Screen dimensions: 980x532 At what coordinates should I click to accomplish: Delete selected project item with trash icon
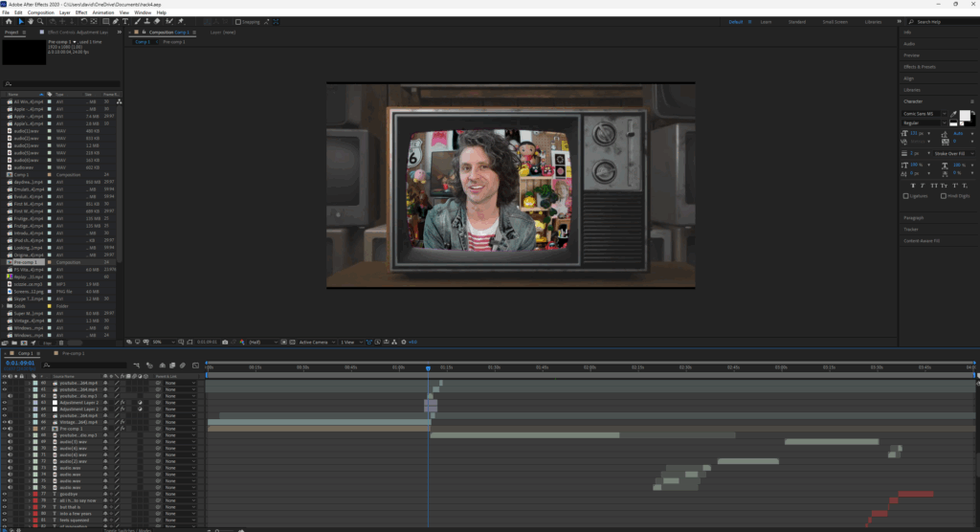click(61, 343)
